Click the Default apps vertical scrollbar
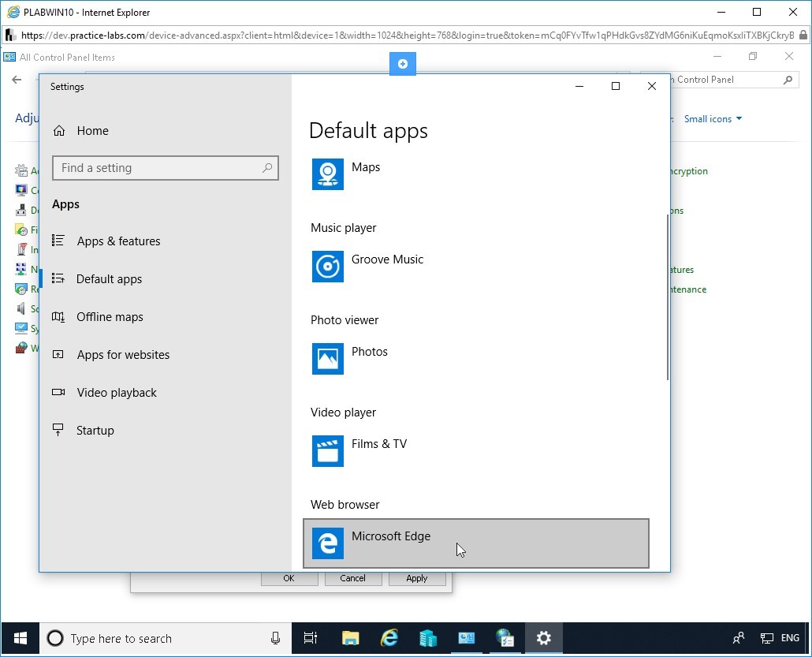This screenshot has height=657, width=812. [667, 297]
